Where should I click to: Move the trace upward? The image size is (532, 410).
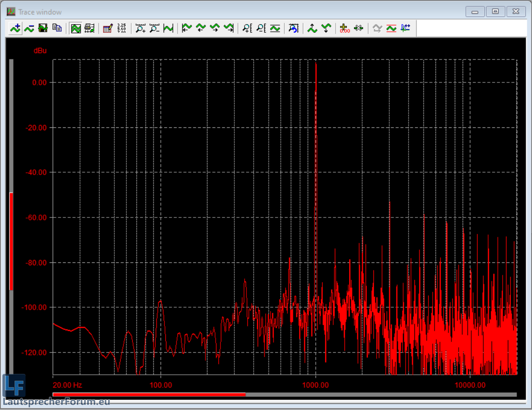(312, 28)
